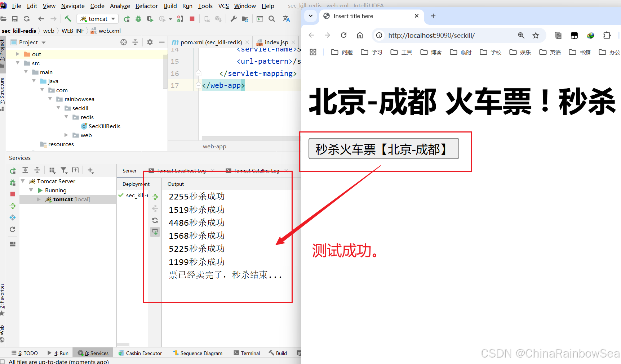Screen dimensions: 621x364
Task: Click Add Service plus icon
Action: point(90,170)
